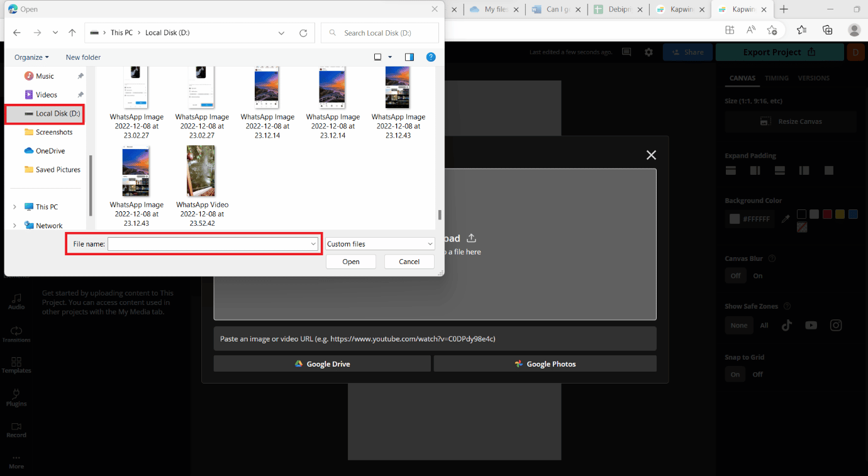This screenshot has width=868, height=476.
Task: Switch to the My files browser tab
Action: 494,9
